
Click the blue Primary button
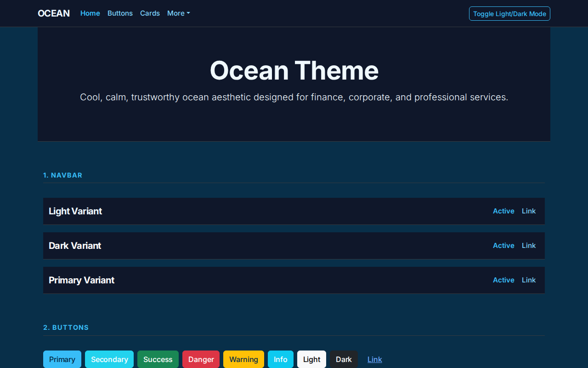click(62, 359)
